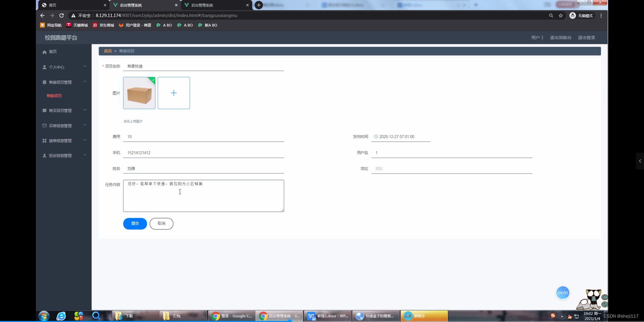This screenshot has height=322, width=644.
Task: Click 退出登录 in header
Action: point(586,38)
